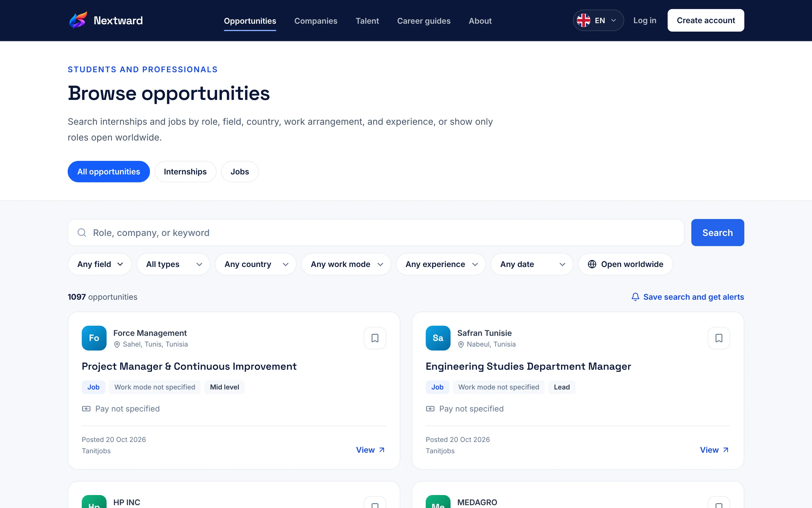The image size is (812, 508).
Task: Click the Log in link
Action: tap(645, 21)
